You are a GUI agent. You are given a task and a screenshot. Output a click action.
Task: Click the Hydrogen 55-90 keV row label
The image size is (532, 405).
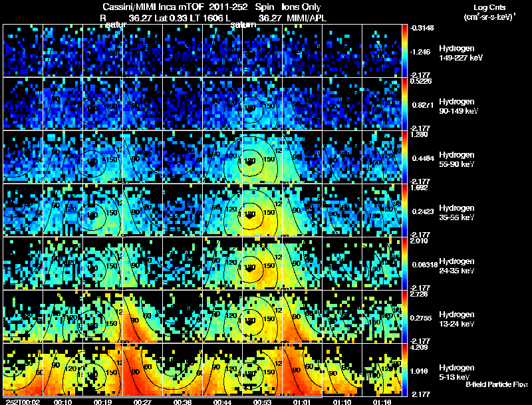(457, 160)
